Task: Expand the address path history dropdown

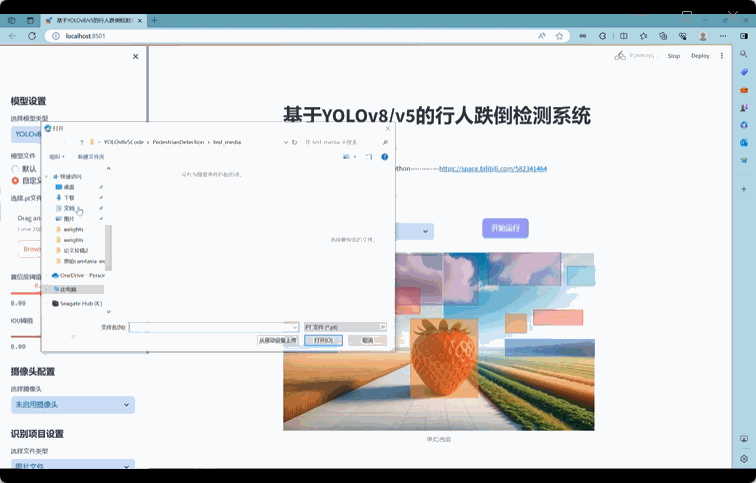Action: tap(285, 142)
